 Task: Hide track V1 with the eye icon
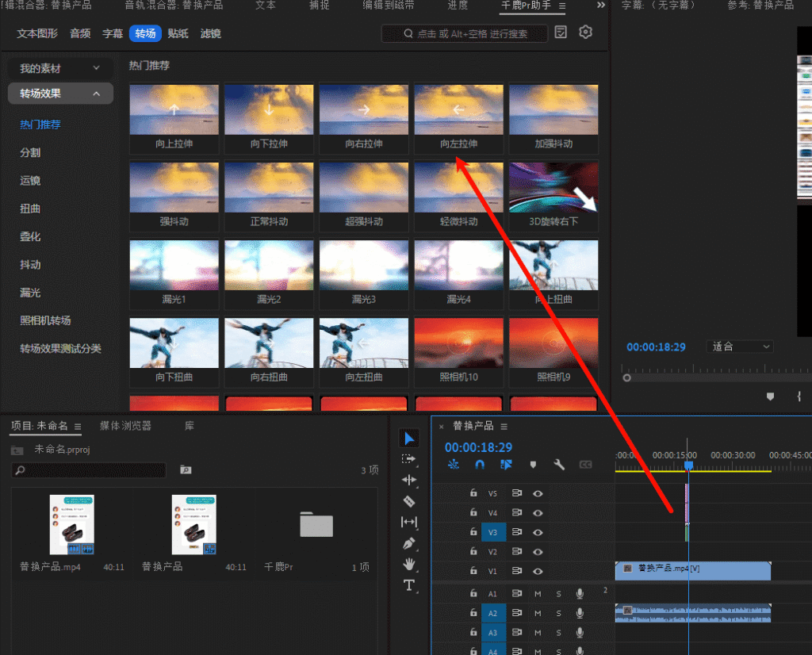pyautogui.click(x=538, y=571)
